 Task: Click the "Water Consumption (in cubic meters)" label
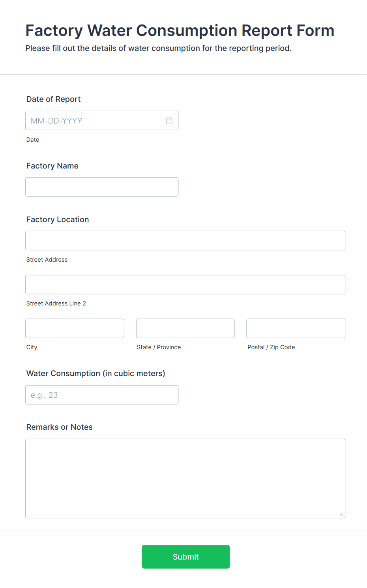(x=95, y=373)
